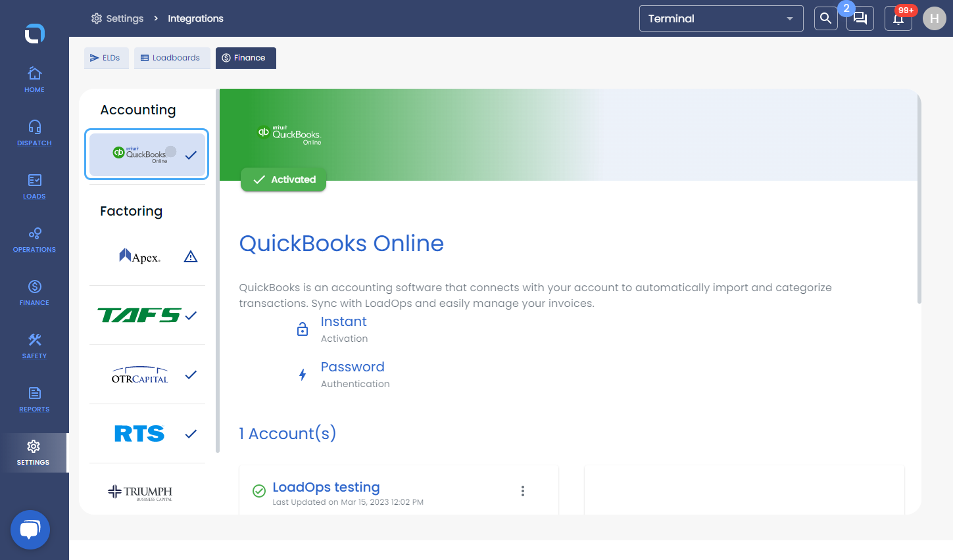The image size is (953, 560).
Task: Switch to the Loadboards tab
Action: click(172, 58)
